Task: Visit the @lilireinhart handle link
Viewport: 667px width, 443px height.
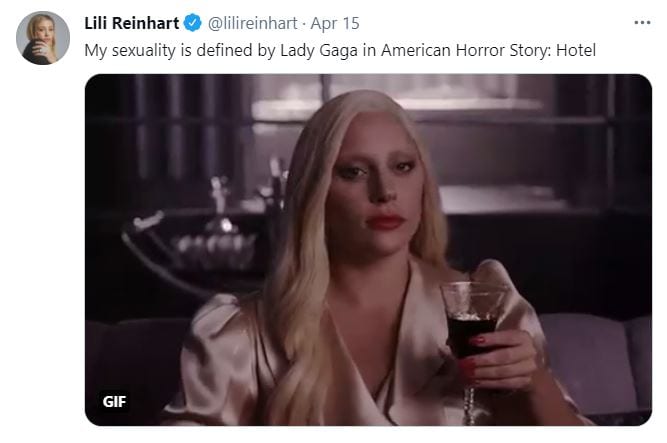Action: click(252, 23)
